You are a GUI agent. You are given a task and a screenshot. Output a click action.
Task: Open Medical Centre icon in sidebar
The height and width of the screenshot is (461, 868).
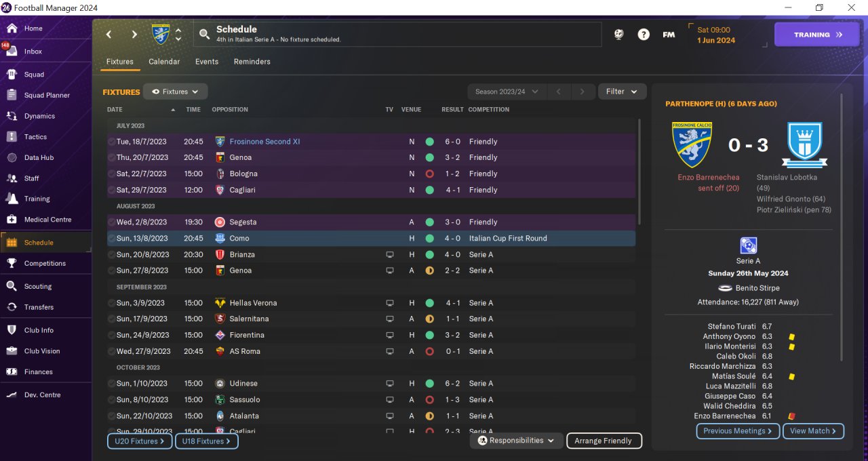coord(12,220)
